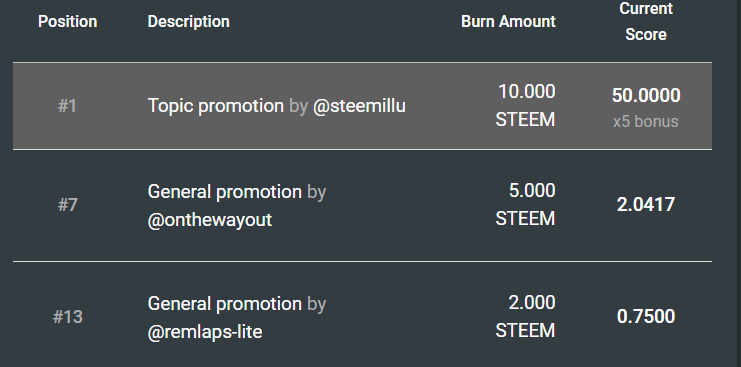Visit the @onthewayout profile link
Viewport: 741px width, 367px height.
click(x=210, y=220)
